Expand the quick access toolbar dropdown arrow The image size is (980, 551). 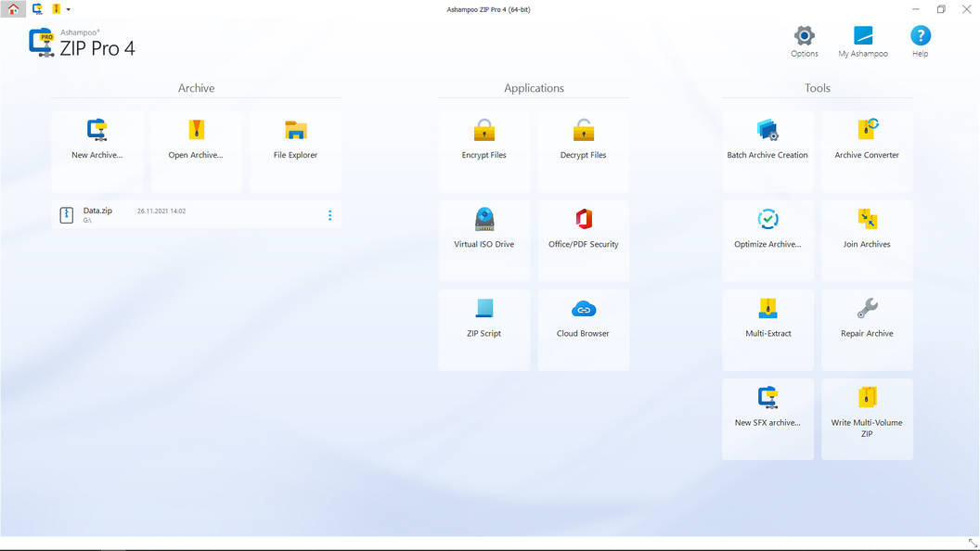point(69,9)
